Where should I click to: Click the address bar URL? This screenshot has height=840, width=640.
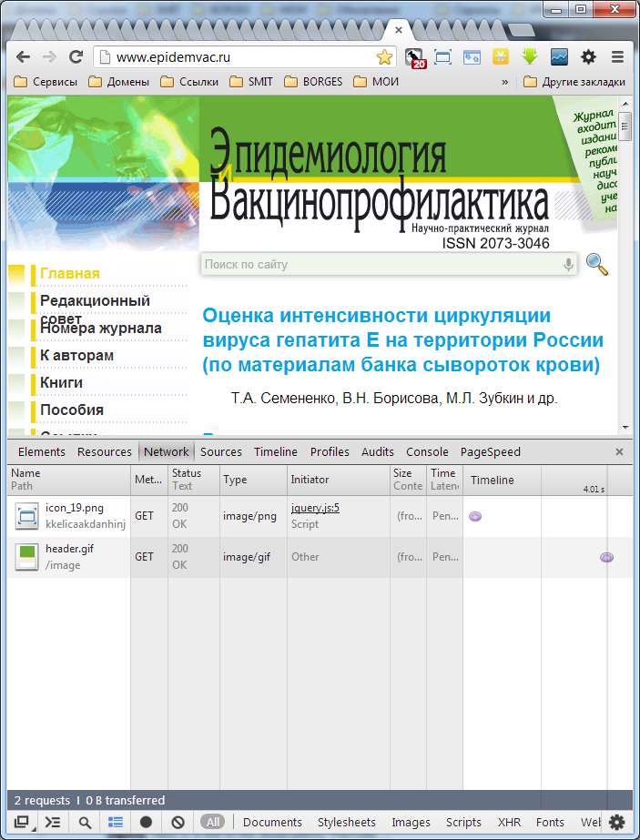point(173,56)
